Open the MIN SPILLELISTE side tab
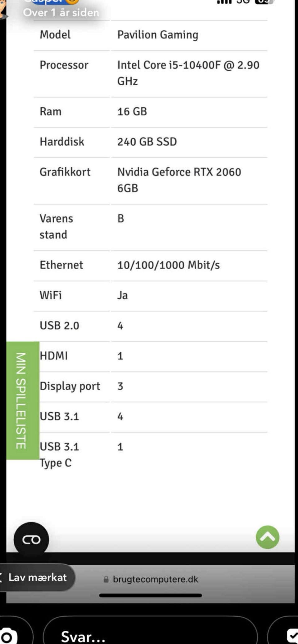This screenshot has width=298, height=644. coord(22,400)
